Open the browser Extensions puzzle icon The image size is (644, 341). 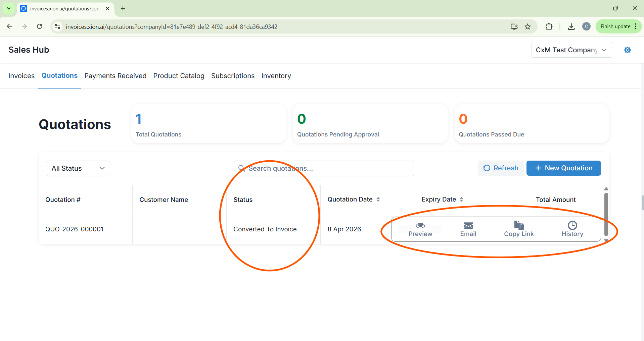coord(549,26)
